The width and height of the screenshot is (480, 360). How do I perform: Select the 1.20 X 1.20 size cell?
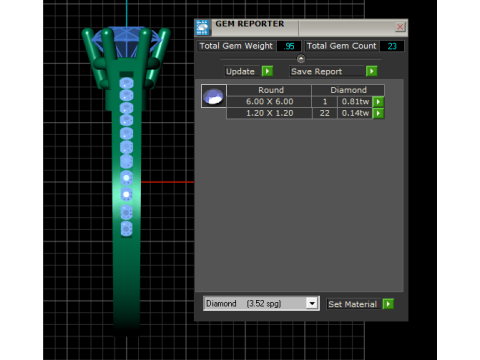point(269,113)
